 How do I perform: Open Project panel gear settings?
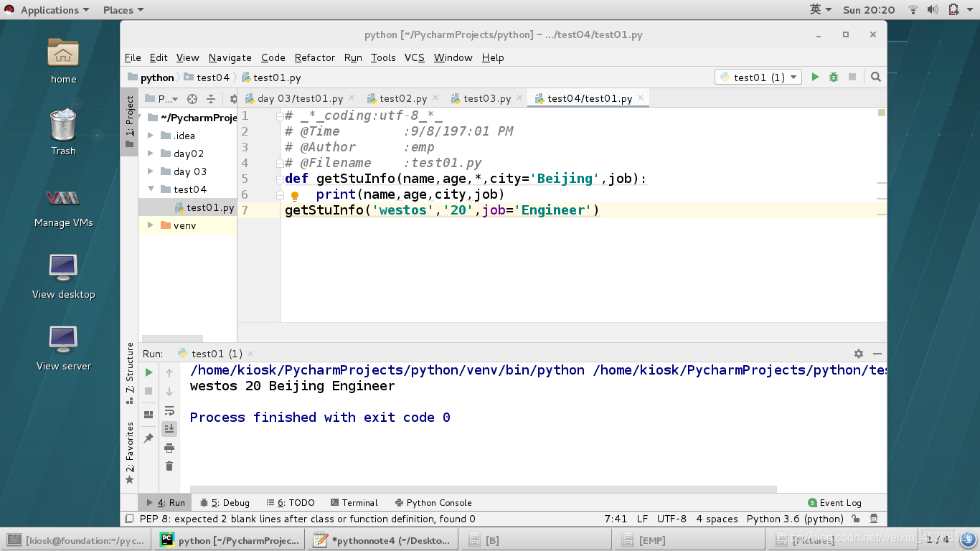233,99
